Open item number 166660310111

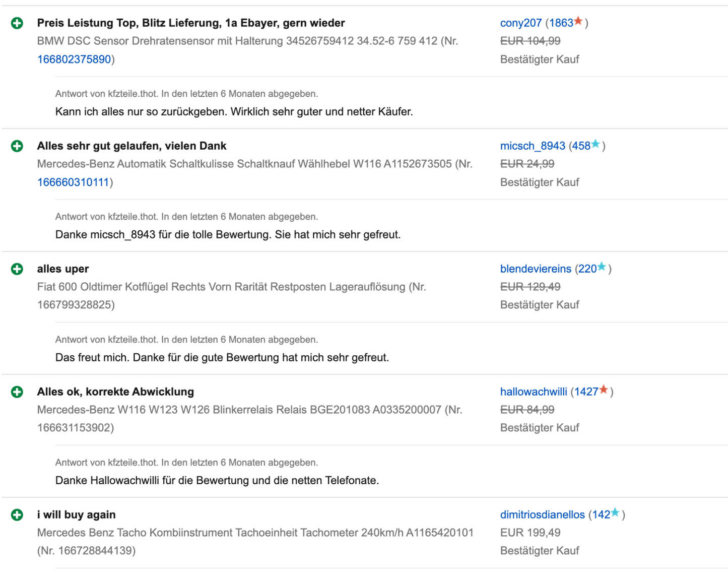[x=73, y=182]
